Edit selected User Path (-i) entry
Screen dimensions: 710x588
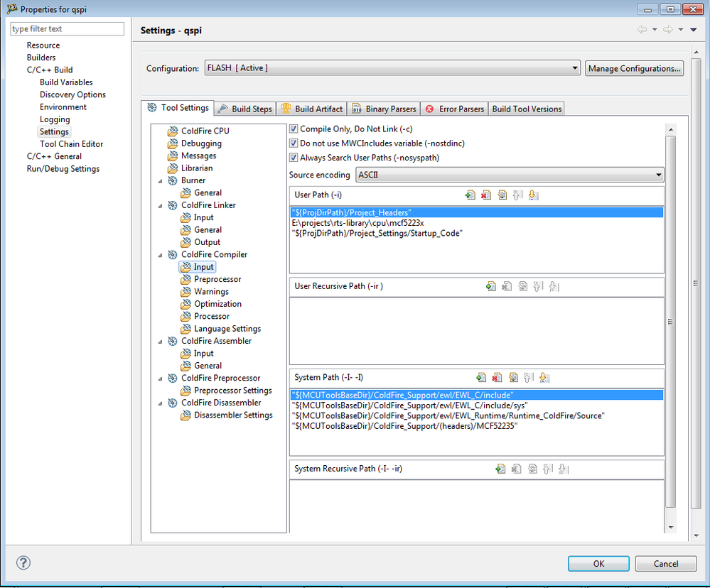[x=502, y=195]
